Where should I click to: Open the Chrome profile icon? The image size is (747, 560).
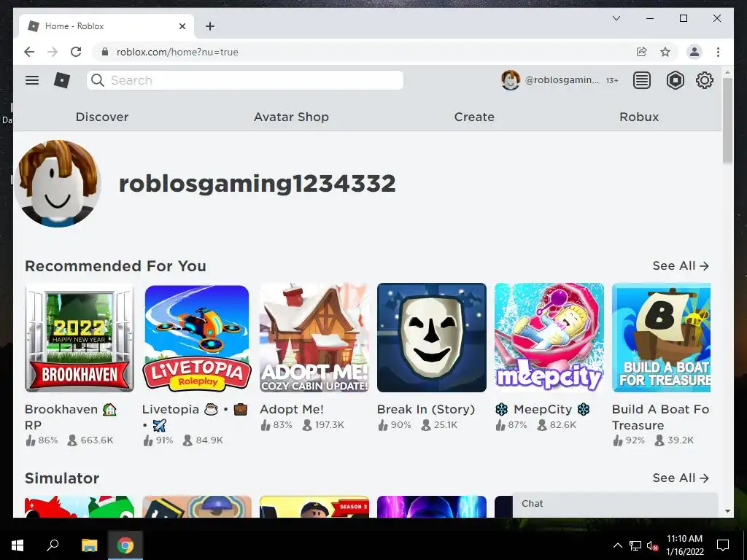(694, 52)
